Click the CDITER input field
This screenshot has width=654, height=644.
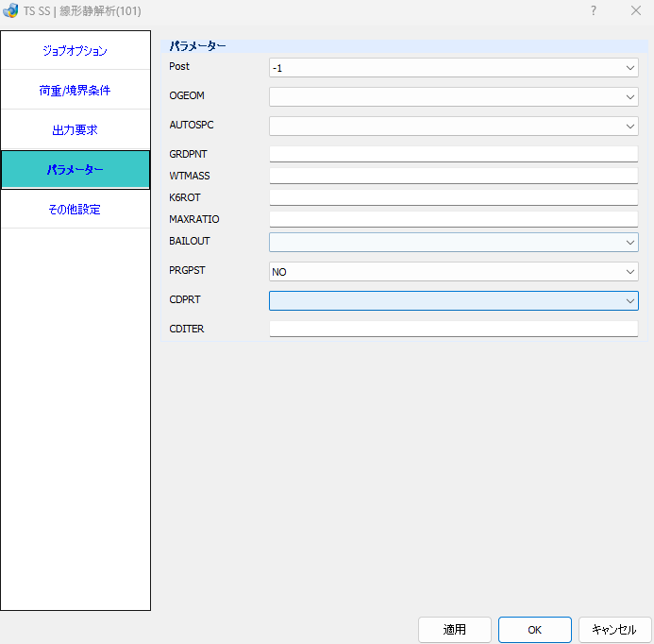(454, 329)
